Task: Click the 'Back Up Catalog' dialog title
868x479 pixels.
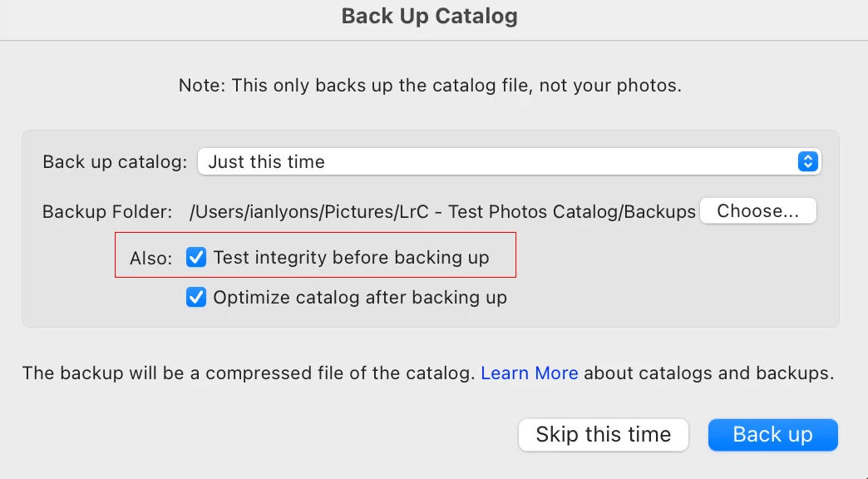Action: [x=429, y=16]
